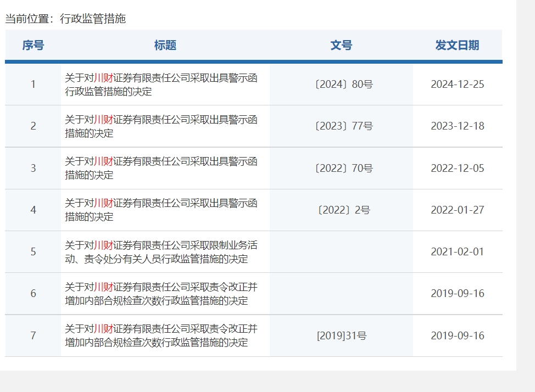Open the 2023-12-18 警示函措施 decision title
The height and width of the screenshot is (392, 535).
point(161,126)
